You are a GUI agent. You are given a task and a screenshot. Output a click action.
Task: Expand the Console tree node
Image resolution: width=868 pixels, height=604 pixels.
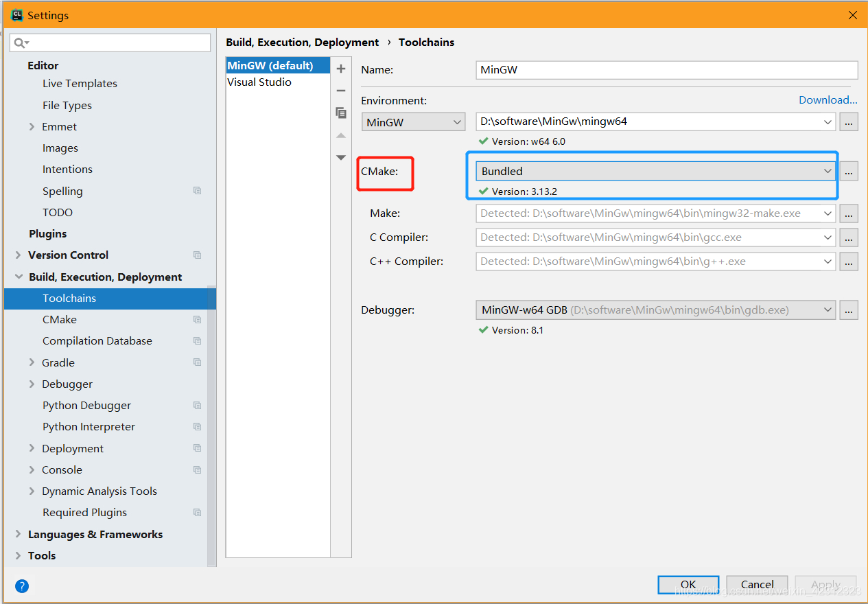(32, 469)
